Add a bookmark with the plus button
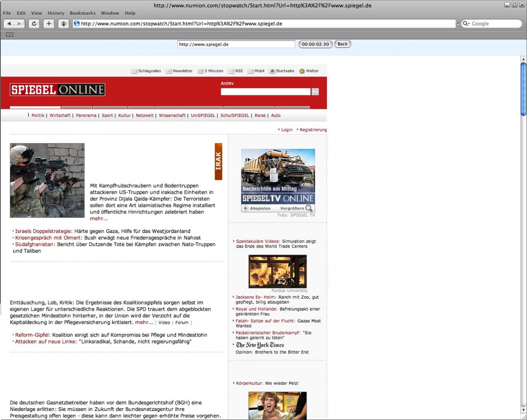The image size is (527, 420). coord(49,24)
